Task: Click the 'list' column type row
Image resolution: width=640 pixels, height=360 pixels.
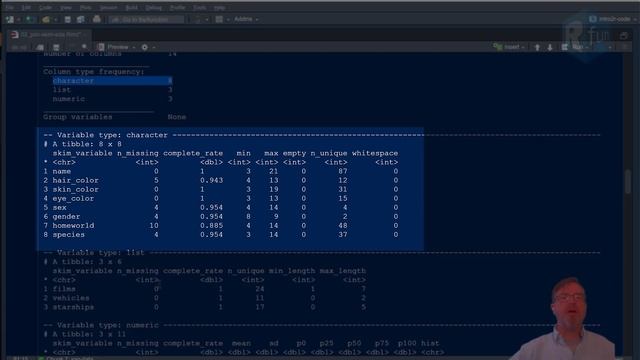Action: (x=112, y=90)
